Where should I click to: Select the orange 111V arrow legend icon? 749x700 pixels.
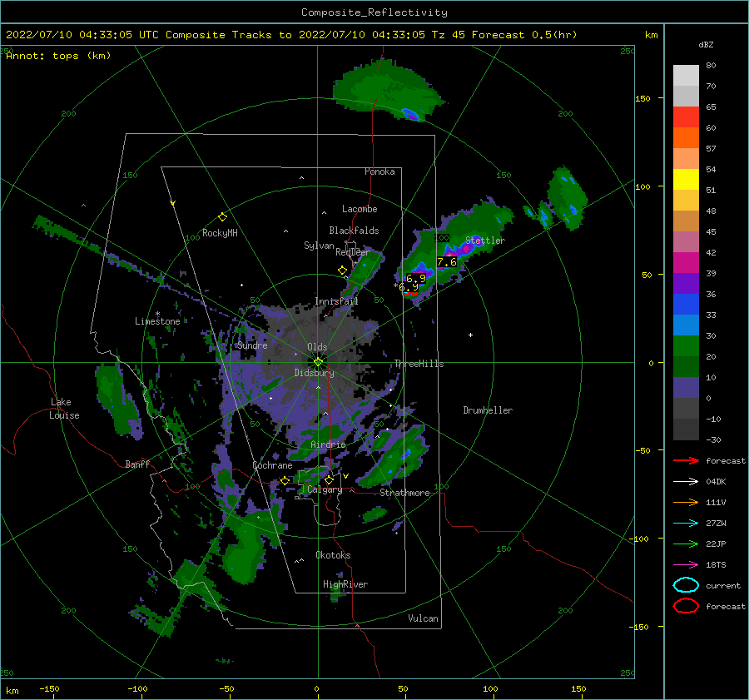pyautogui.click(x=686, y=502)
